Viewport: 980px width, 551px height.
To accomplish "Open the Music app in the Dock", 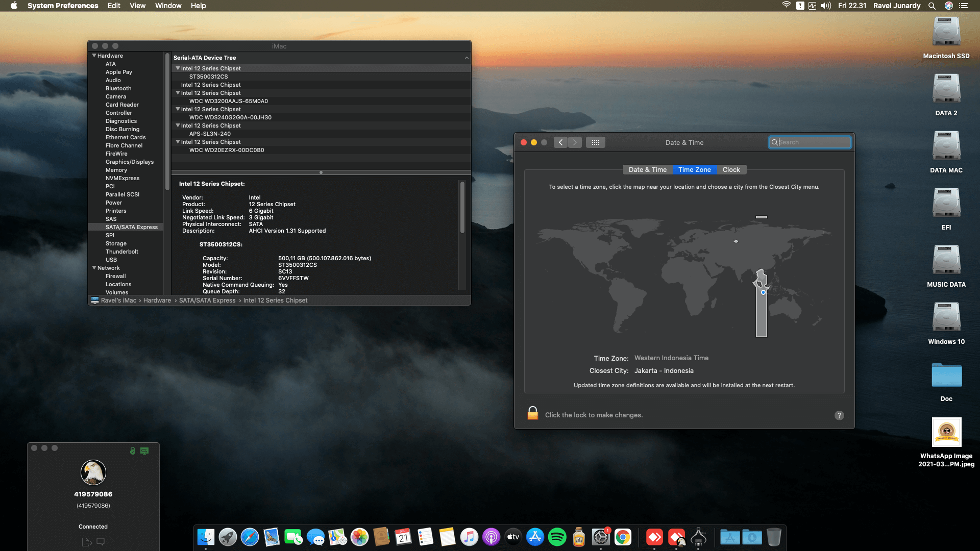I will 469,537.
